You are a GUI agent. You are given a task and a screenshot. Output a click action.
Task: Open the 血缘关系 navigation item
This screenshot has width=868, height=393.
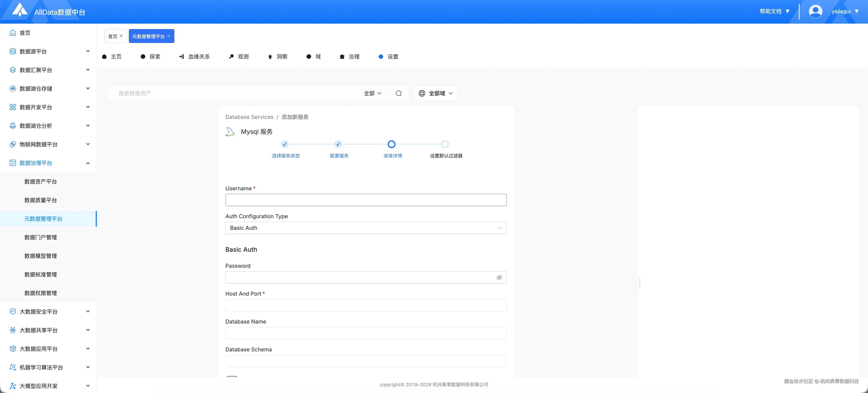[194, 57]
